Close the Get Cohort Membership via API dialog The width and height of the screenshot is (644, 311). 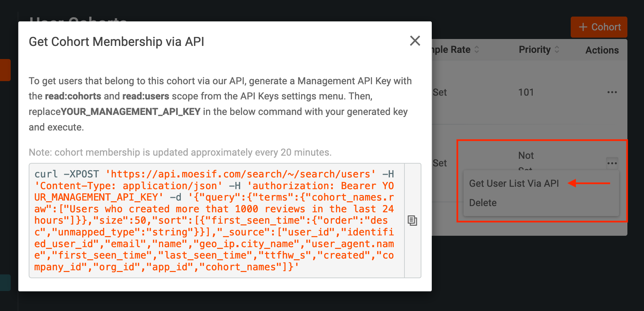pos(415,41)
